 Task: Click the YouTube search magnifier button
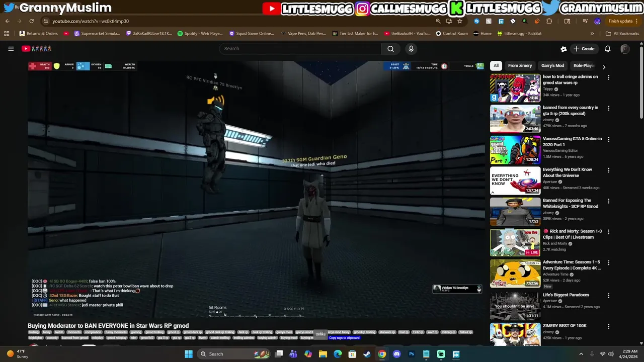[390, 49]
